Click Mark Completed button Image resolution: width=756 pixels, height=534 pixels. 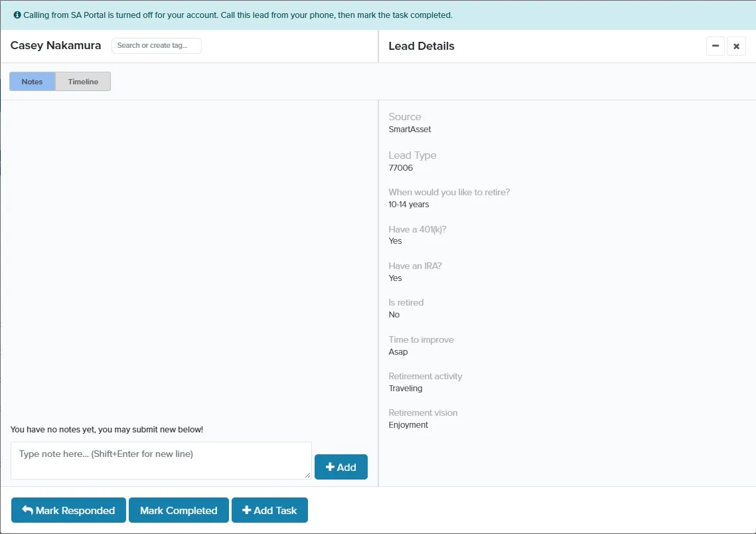179,510
